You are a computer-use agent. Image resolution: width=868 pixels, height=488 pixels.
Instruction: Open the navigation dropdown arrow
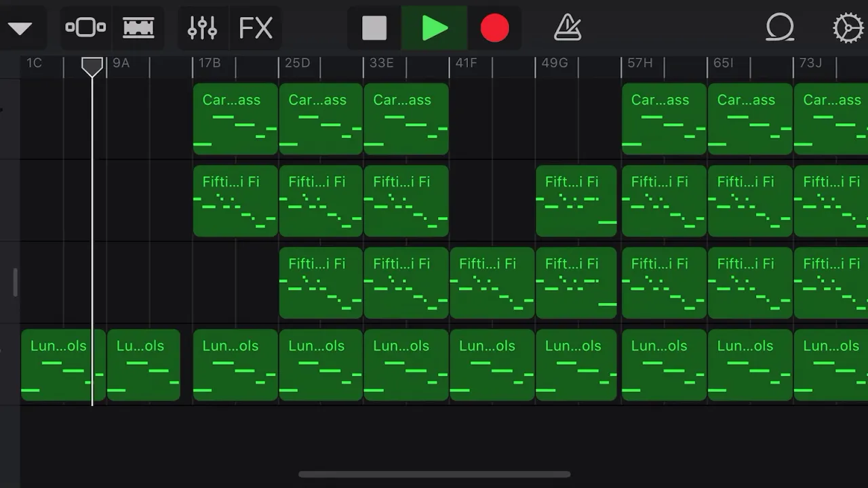(20, 28)
